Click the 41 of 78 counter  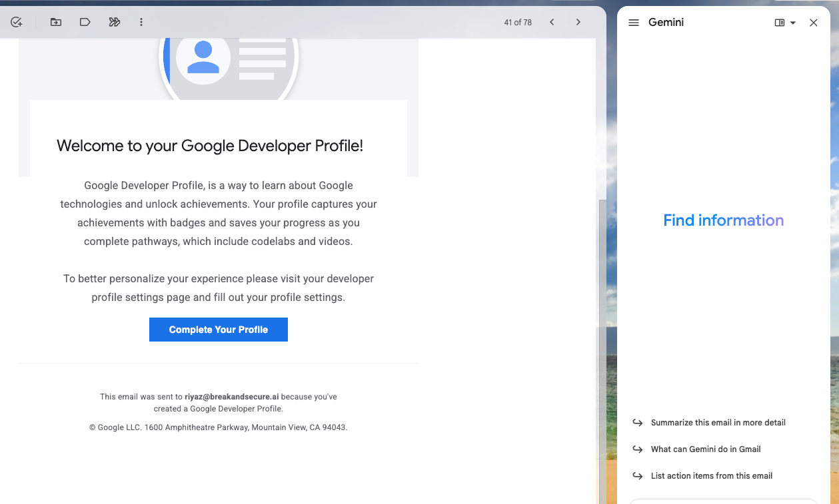pyautogui.click(x=518, y=23)
